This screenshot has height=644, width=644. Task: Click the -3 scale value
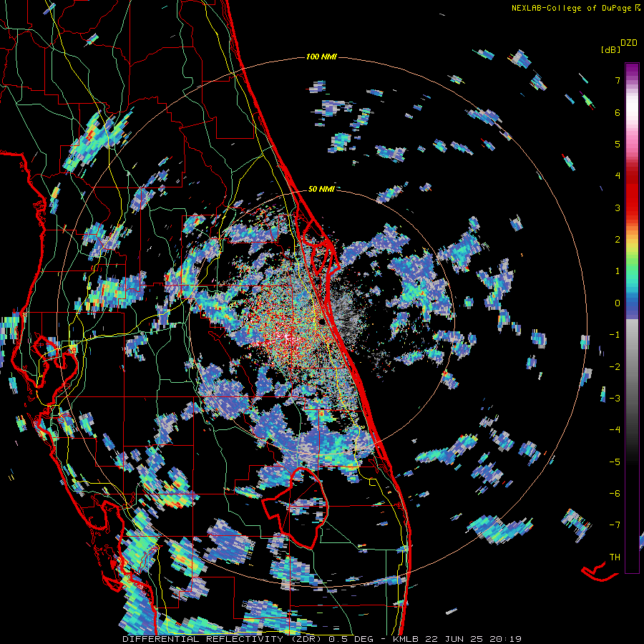615,399
